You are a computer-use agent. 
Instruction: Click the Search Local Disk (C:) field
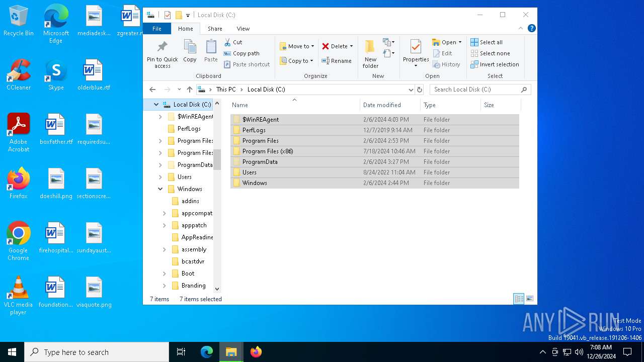click(480, 89)
